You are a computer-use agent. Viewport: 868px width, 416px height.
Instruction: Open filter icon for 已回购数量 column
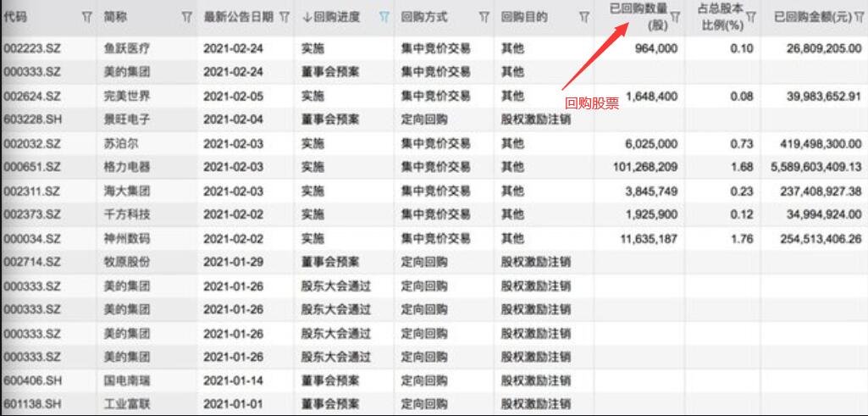pos(675,18)
